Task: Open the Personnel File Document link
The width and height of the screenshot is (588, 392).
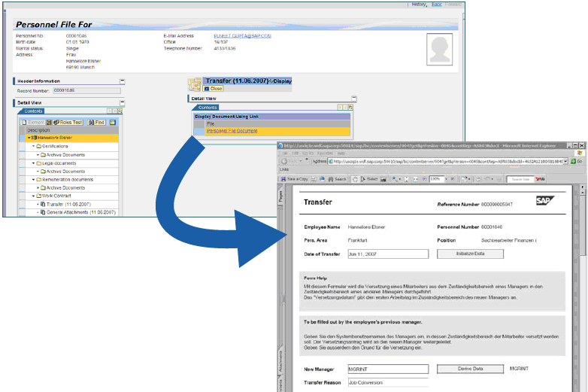Action: click(x=232, y=131)
